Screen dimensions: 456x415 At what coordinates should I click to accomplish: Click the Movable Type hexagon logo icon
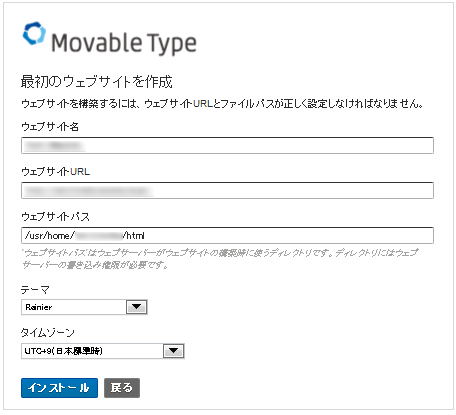[34, 33]
